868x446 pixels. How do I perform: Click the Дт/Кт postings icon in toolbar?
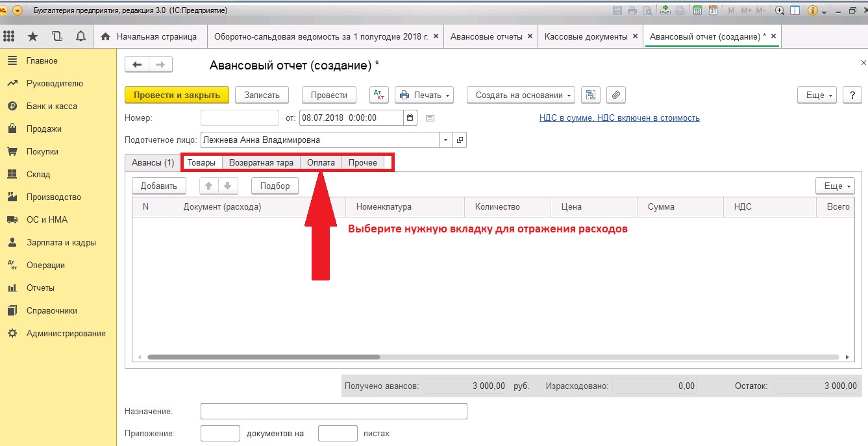379,95
